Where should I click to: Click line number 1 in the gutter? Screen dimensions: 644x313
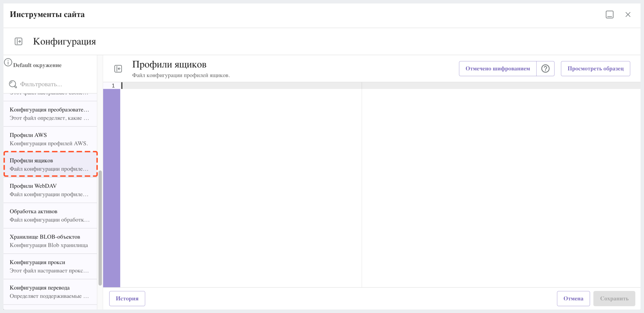(113, 86)
